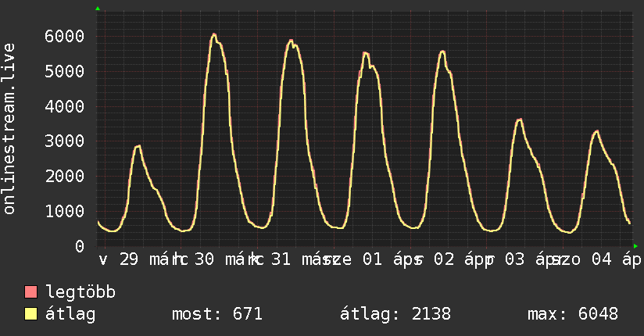Screen dimensions: 644x336
Task: Click the 'max: 6048' statistic
Action: coord(573,315)
